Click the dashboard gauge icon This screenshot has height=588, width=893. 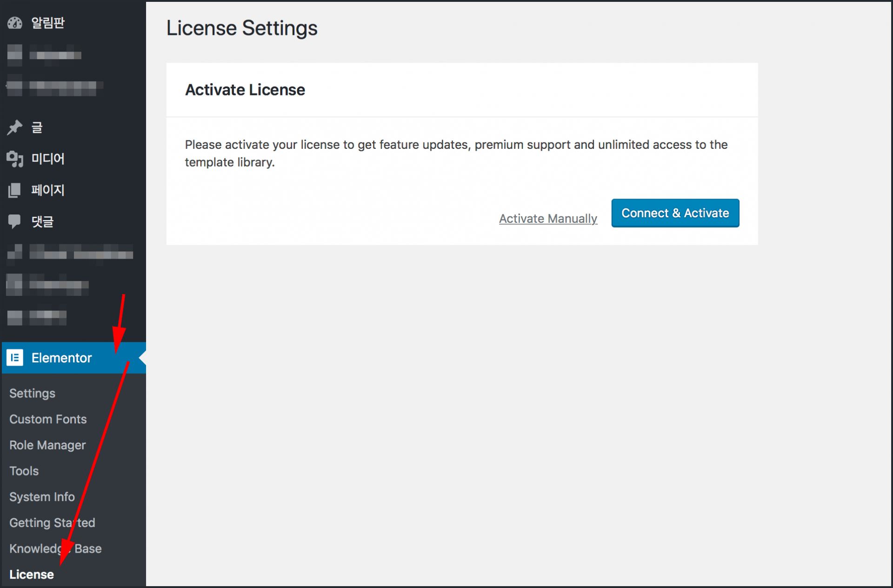click(15, 23)
